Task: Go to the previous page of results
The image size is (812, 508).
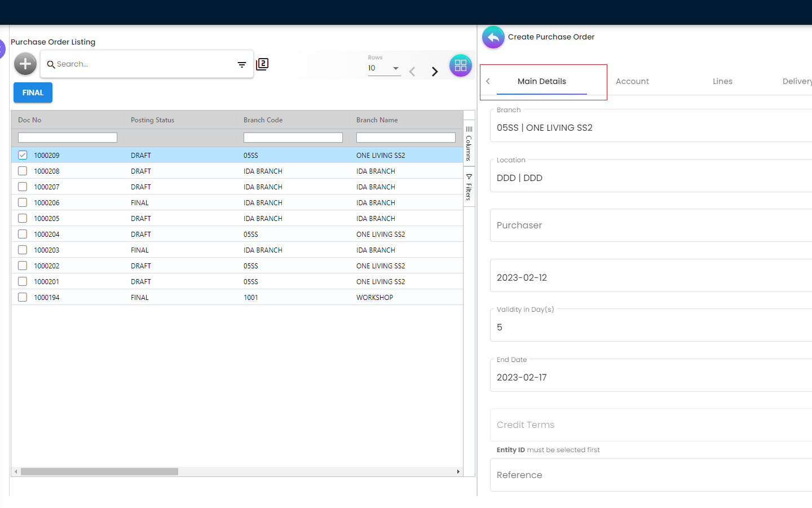Action: pos(412,72)
